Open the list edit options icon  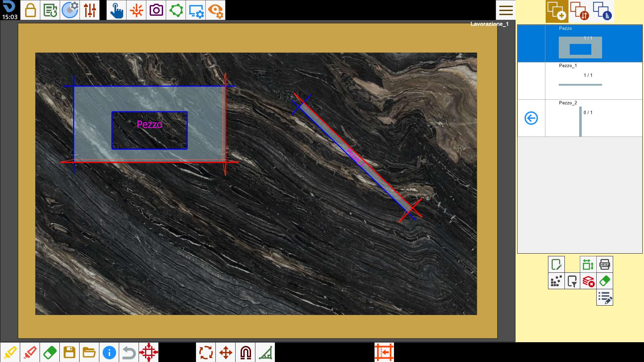coord(604,297)
